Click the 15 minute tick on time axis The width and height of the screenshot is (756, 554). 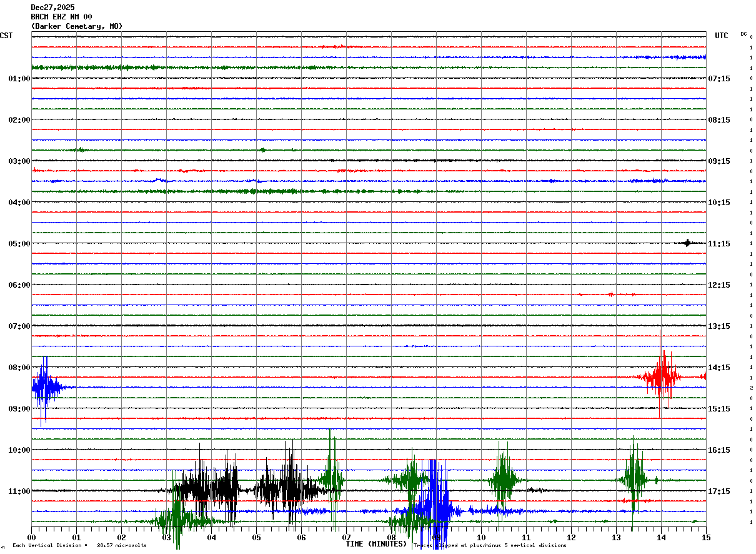[705, 537]
